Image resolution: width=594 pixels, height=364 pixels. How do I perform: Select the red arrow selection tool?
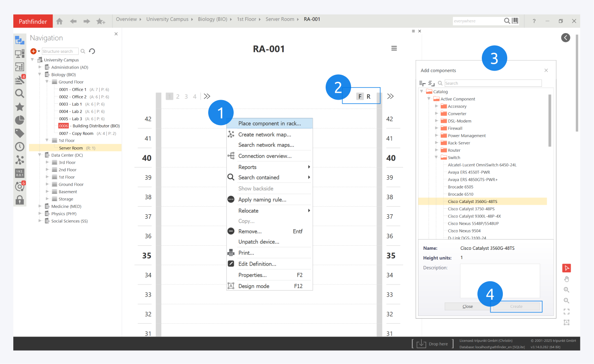point(566,268)
